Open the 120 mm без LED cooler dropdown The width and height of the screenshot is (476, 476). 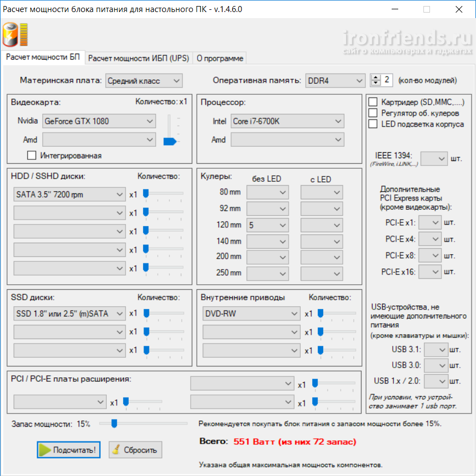[267, 225]
